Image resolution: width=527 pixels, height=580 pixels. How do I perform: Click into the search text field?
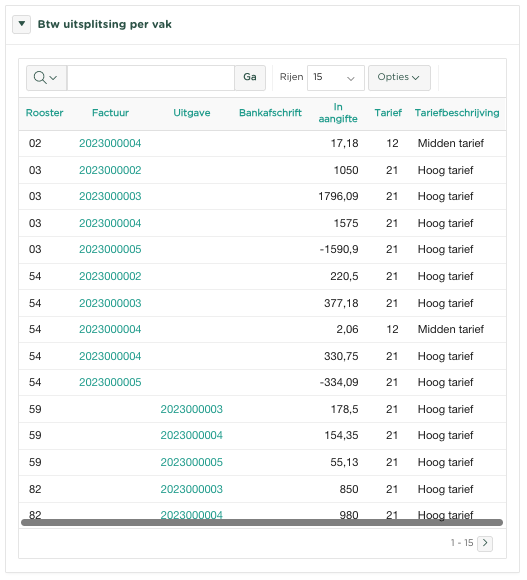click(151, 78)
